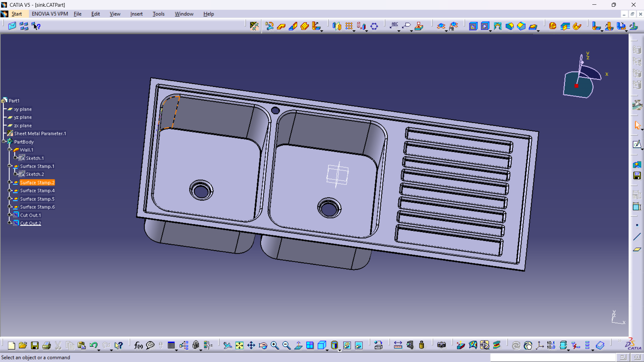
Task: Open the View menu
Action: click(x=115, y=14)
